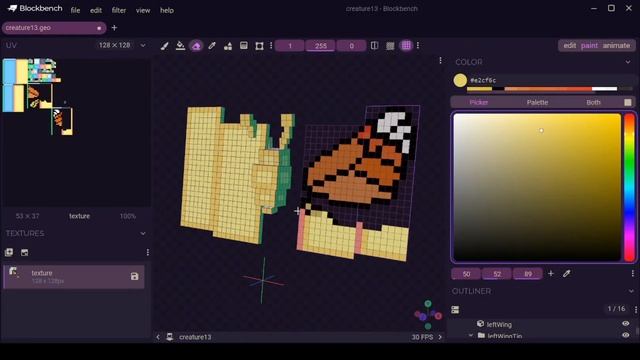Open tool options three-dot menu beside selection tool
Image resolution: width=640 pixels, height=360 pixels.
click(271, 46)
